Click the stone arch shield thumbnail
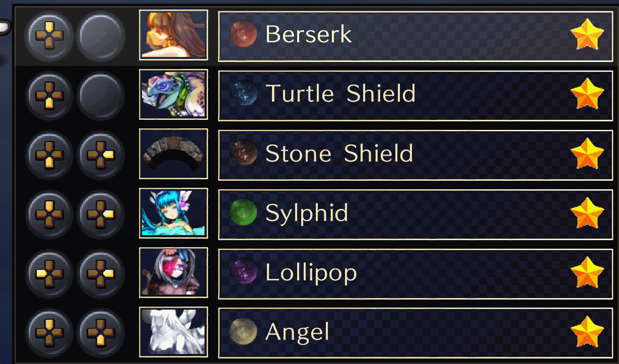The width and height of the screenshot is (619, 364). (x=174, y=154)
